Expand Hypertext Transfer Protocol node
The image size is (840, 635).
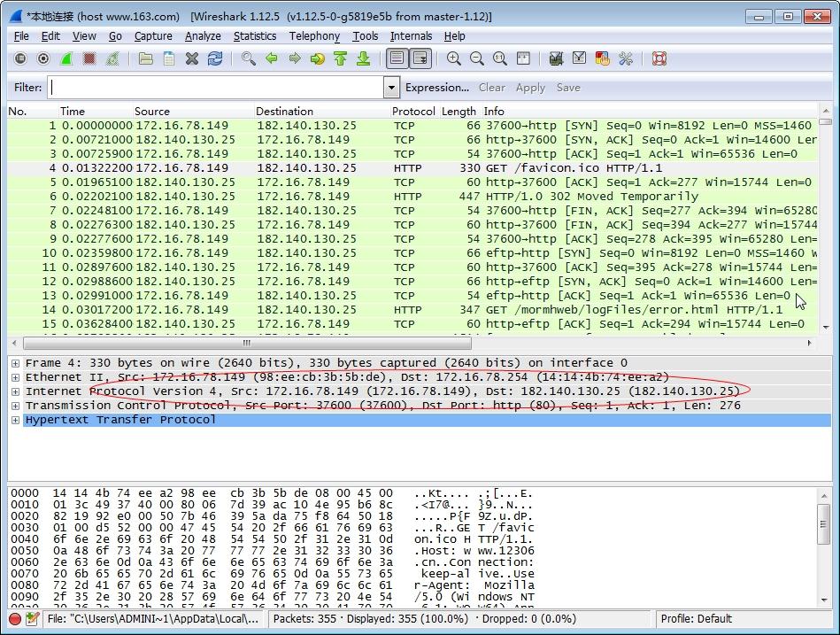(16, 420)
